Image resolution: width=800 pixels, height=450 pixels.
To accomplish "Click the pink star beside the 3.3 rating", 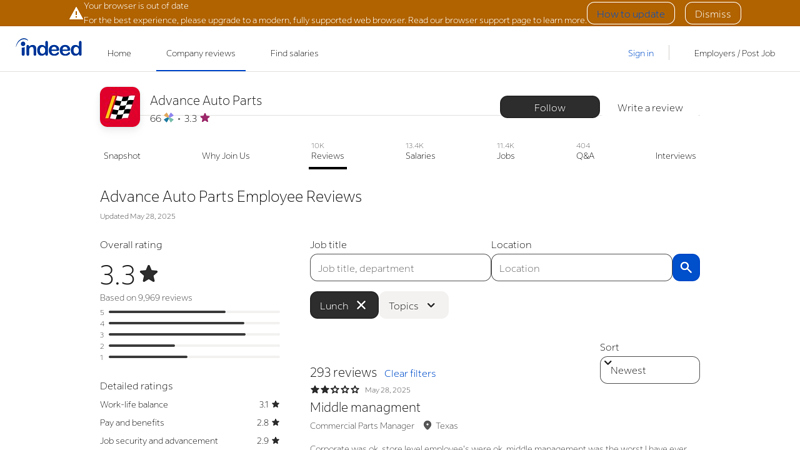I will point(205,118).
